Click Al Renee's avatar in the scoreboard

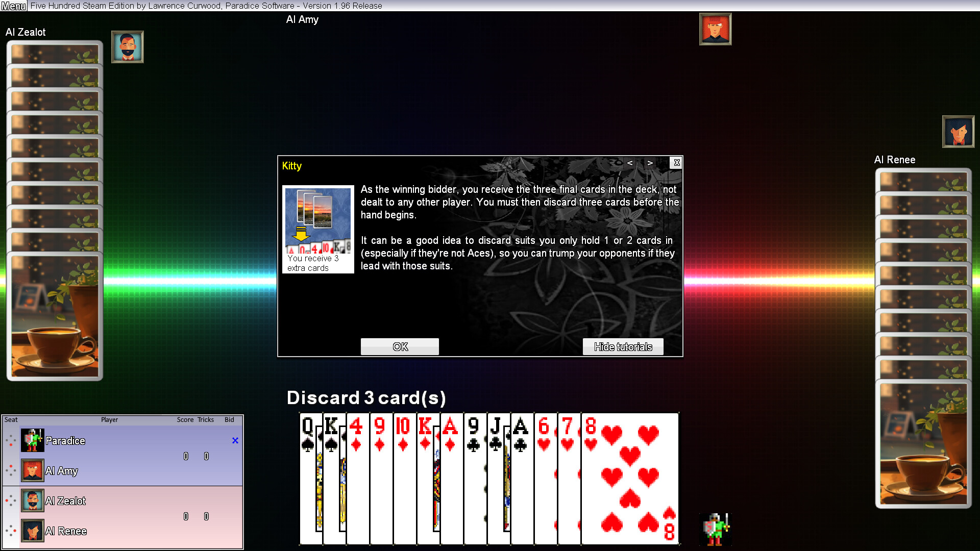32,531
